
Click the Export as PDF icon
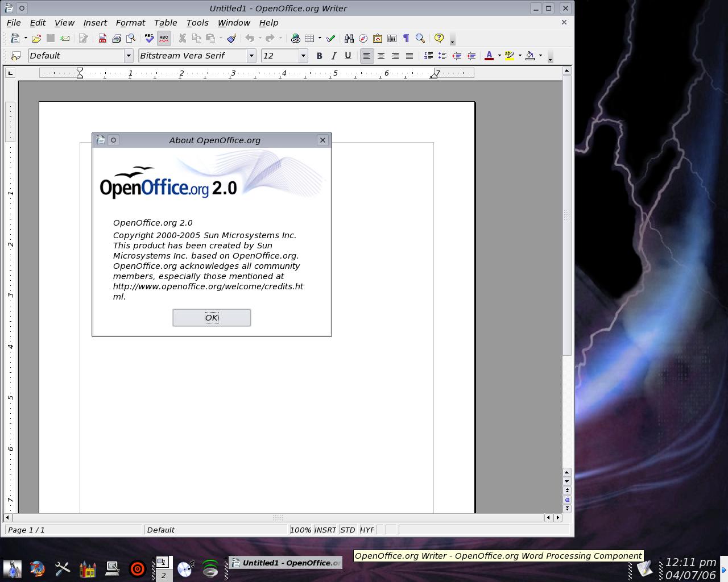coord(102,39)
